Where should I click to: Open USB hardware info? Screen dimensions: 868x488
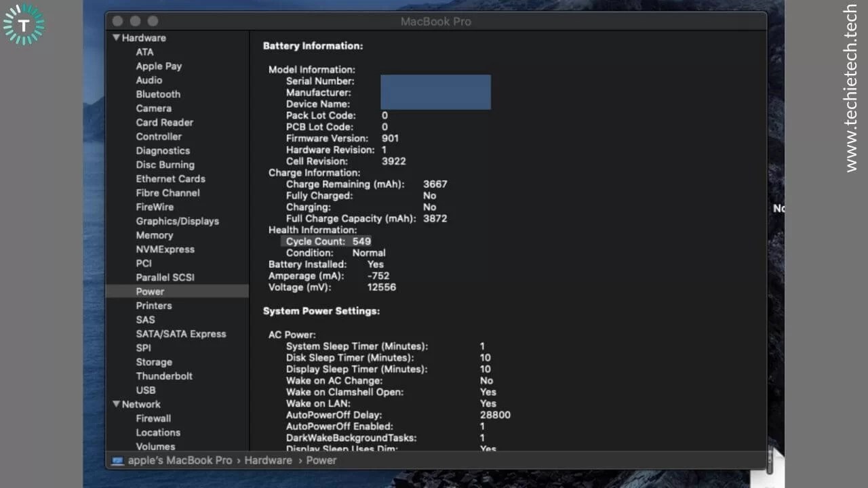146,390
